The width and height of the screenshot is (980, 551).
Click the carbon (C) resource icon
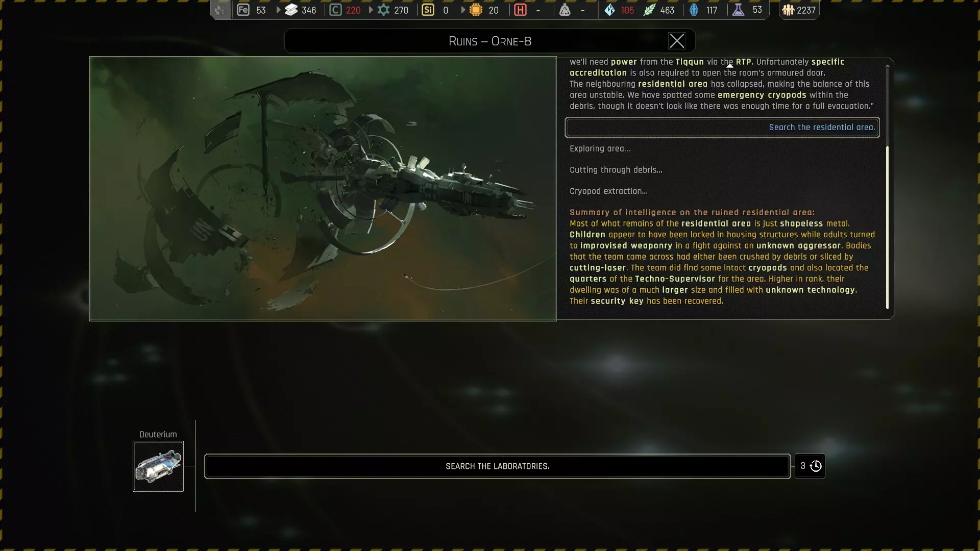(335, 10)
